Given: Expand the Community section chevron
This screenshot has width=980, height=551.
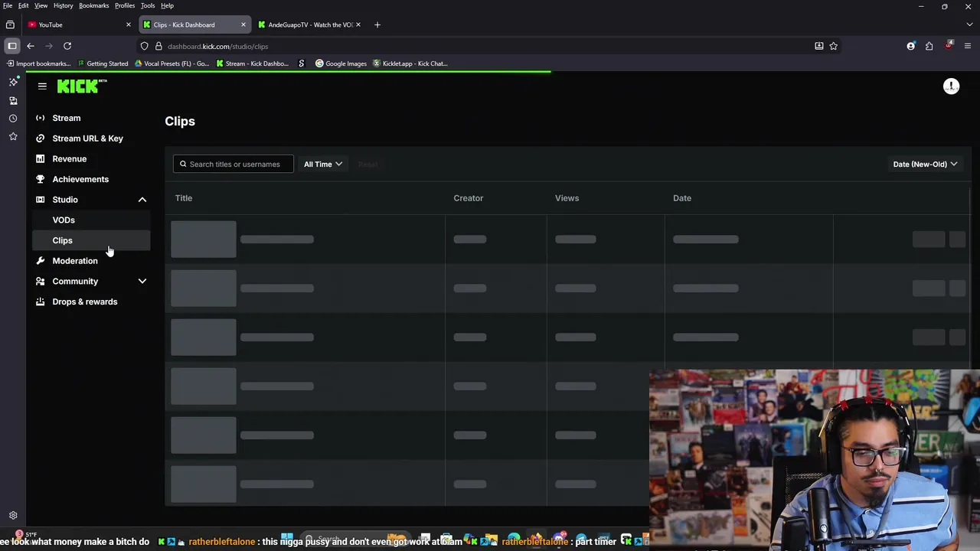Looking at the screenshot, I should 142,282.
